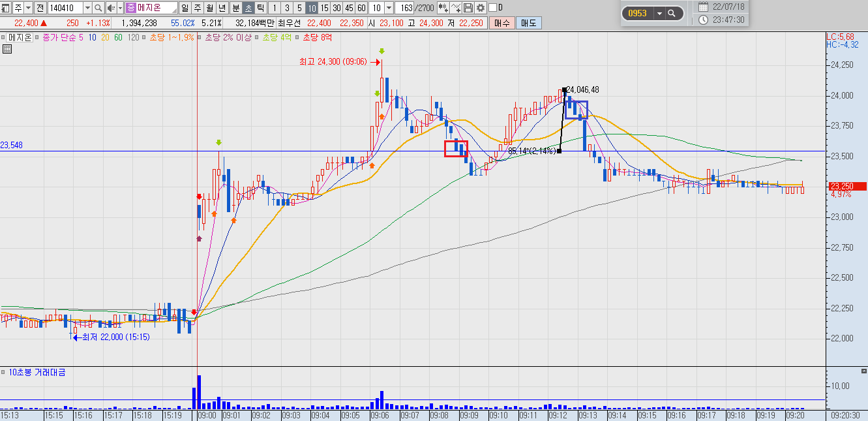Image resolution: width=868 pixels, height=421 pixels.
Task: Select the 30 interval tab
Action: click(x=337, y=8)
